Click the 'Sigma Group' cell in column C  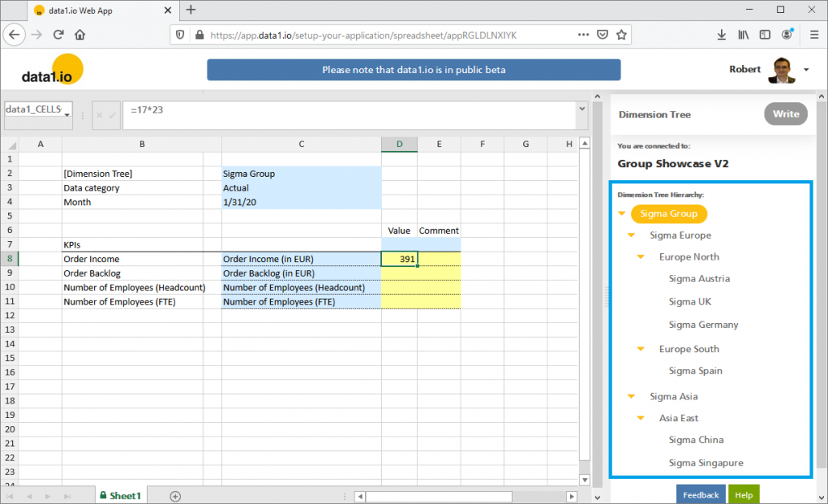301,174
